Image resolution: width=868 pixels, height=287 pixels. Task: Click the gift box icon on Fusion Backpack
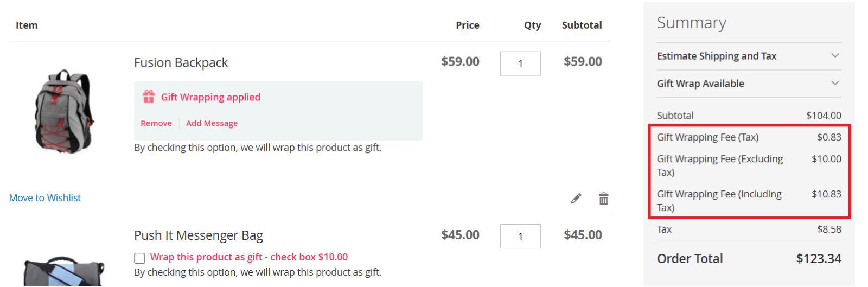pos(148,97)
